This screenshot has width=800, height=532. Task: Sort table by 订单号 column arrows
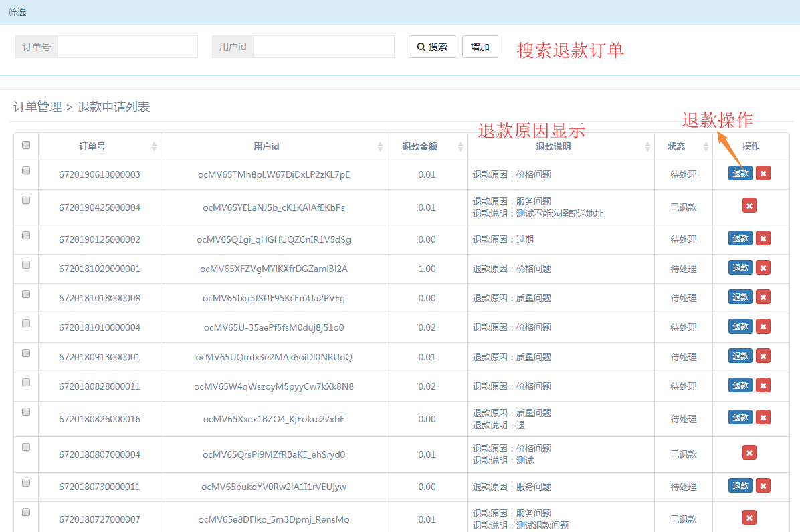pyautogui.click(x=154, y=147)
